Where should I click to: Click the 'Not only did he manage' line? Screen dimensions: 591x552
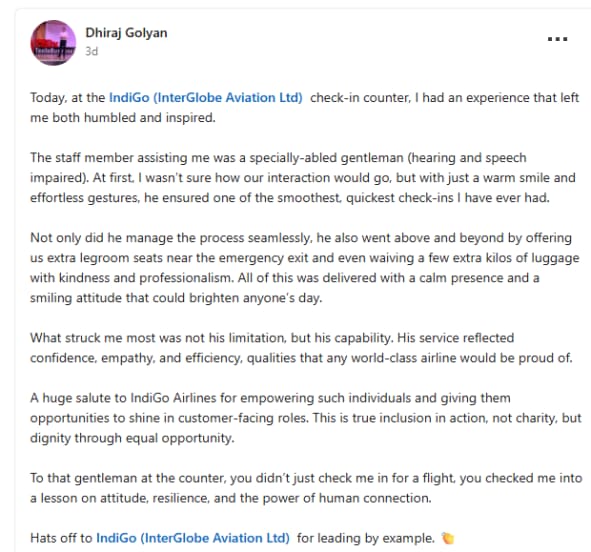pos(301,238)
